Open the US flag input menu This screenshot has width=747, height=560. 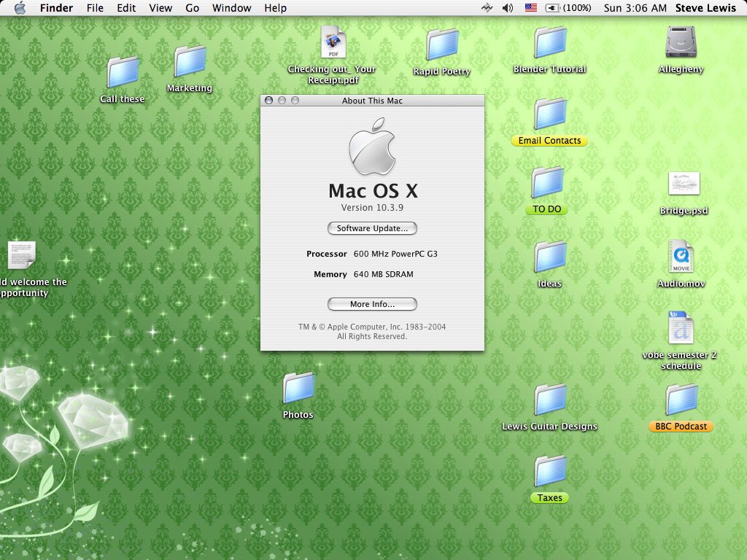[531, 7]
